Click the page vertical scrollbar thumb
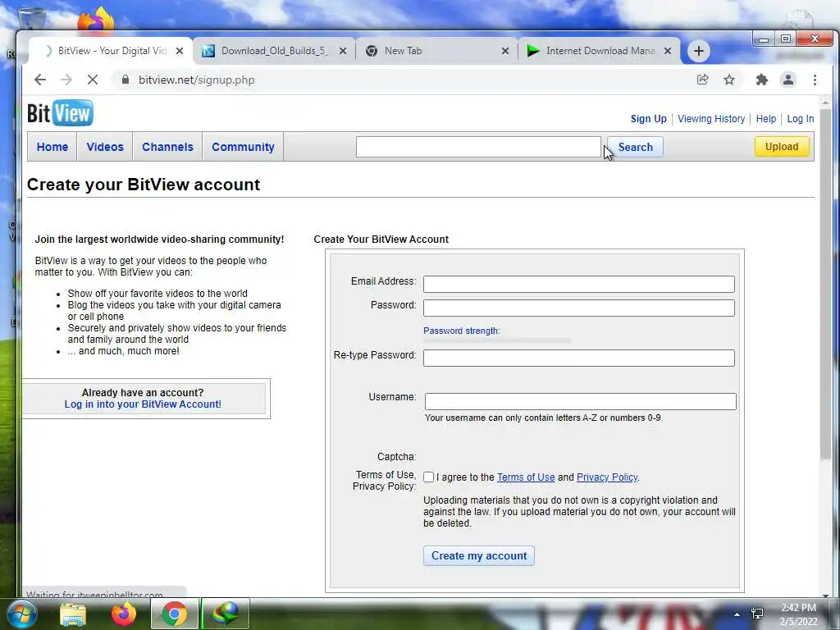Image resolution: width=840 pixels, height=630 pixels. (825, 284)
